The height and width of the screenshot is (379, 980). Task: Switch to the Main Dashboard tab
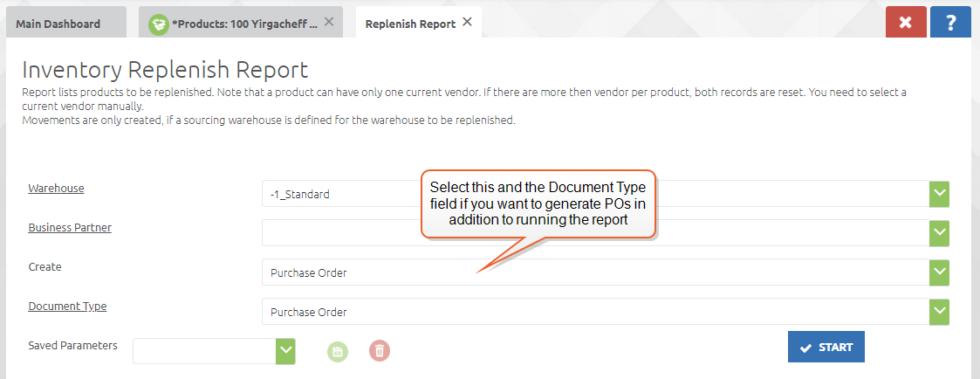[x=58, y=24]
